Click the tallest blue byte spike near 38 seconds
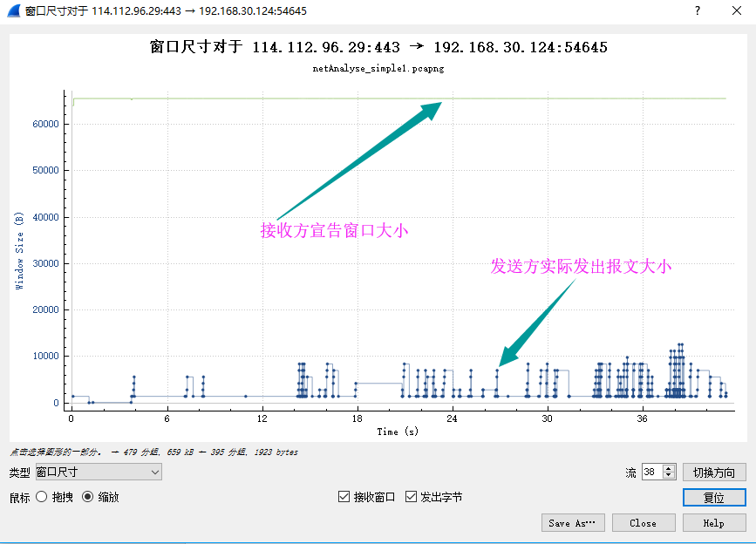The width and height of the screenshot is (756, 544). click(680, 370)
